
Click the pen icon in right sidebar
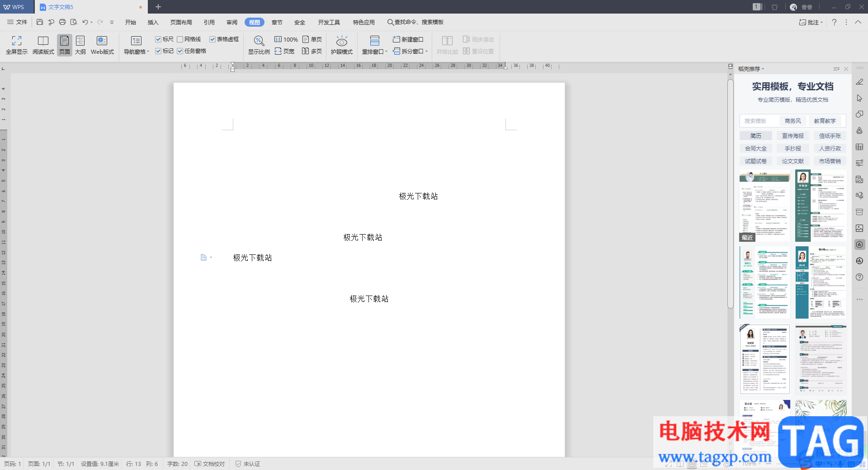[x=859, y=82]
